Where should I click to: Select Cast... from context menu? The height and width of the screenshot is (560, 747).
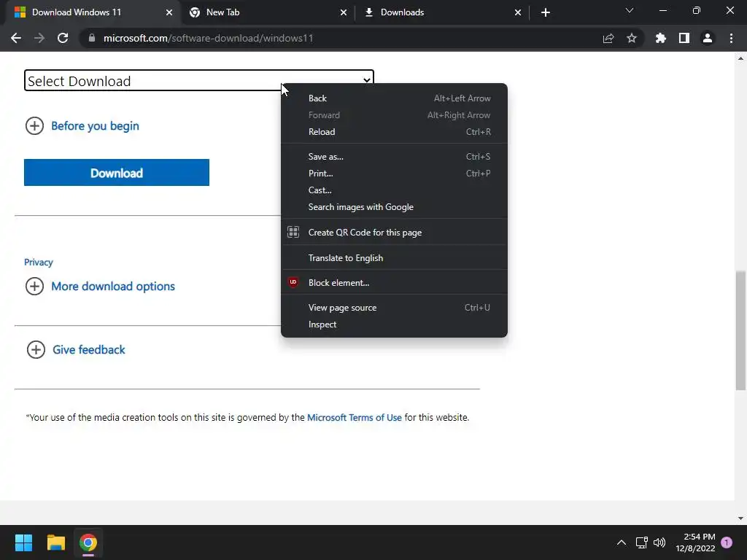point(394,190)
